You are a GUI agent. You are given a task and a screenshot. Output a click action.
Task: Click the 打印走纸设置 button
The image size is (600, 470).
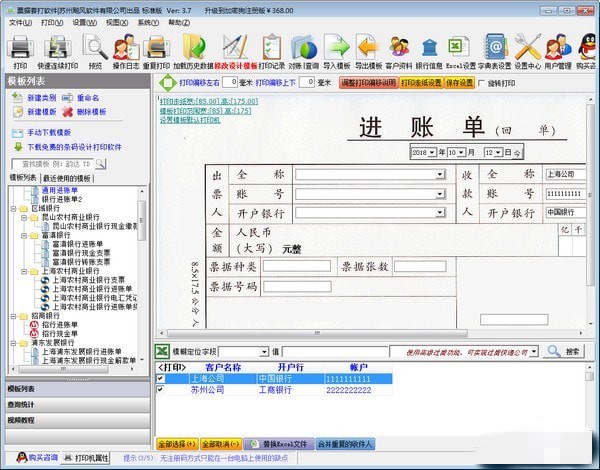point(421,83)
